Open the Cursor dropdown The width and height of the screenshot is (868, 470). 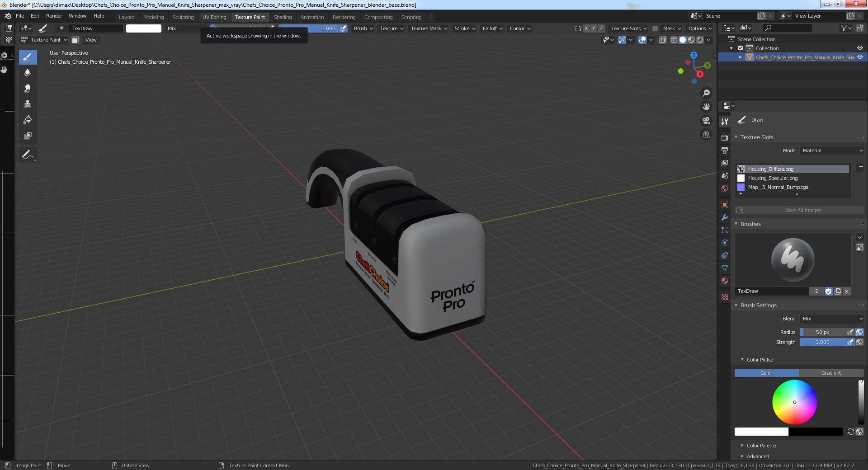520,28
